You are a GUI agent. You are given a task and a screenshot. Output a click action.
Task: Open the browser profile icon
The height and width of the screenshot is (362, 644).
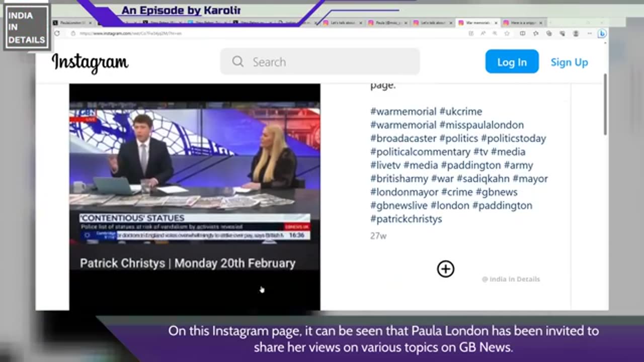pyautogui.click(x=576, y=33)
